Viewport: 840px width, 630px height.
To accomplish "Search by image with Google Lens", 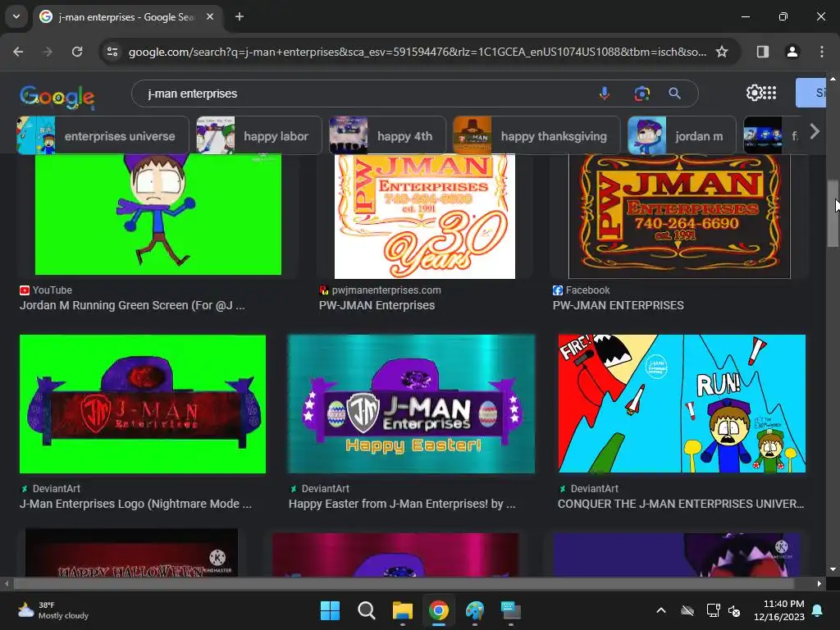I will (x=641, y=94).
